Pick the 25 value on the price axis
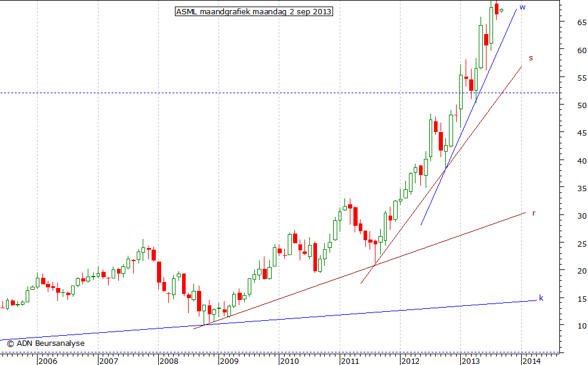This screenshot has height=365, width=588. (581, 244)
